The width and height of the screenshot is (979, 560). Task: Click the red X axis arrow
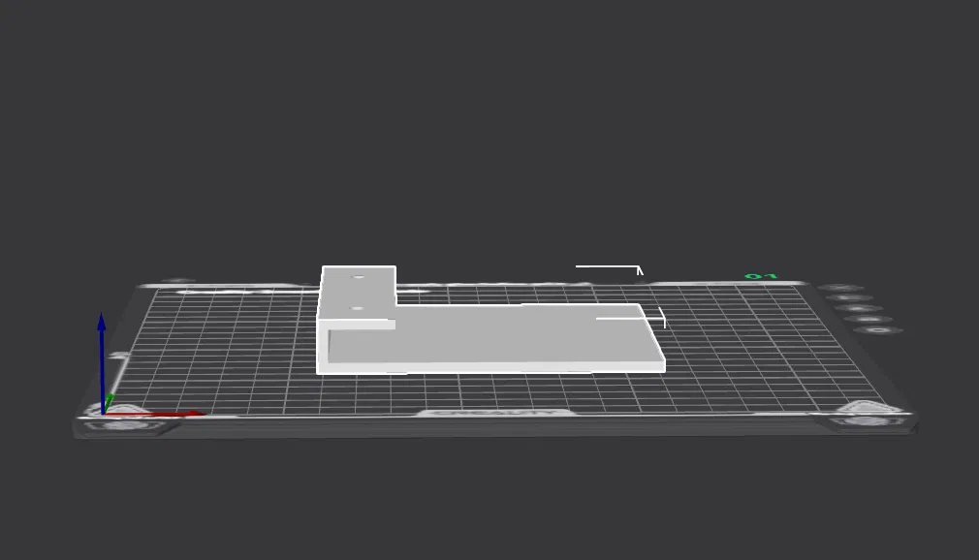(x=153, y=414)
